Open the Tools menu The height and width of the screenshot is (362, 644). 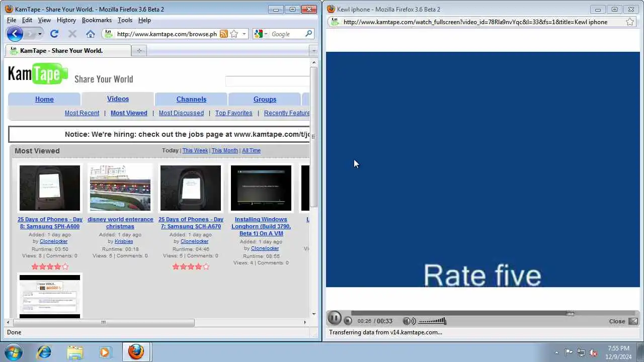point(125,20)
